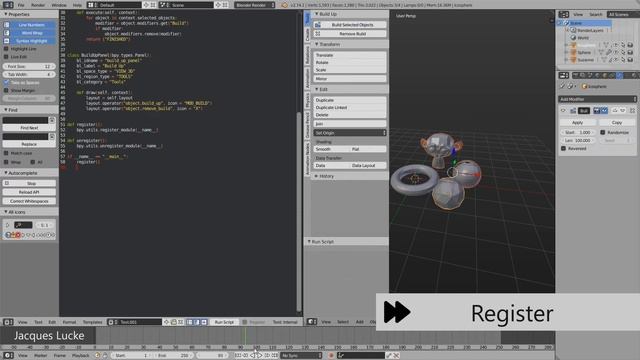Screen dimensions: 640x360
Task: Click the Info editor type icon
Action: click(x=8, y=5)
